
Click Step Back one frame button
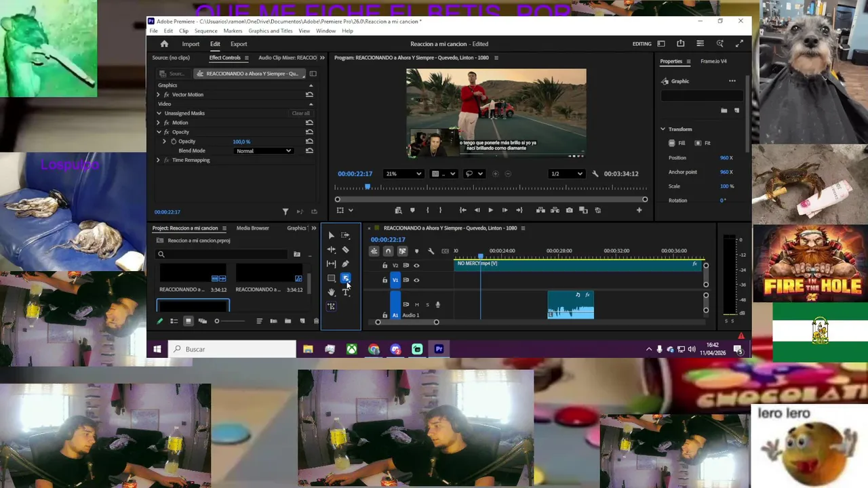(x=477, y=210)
